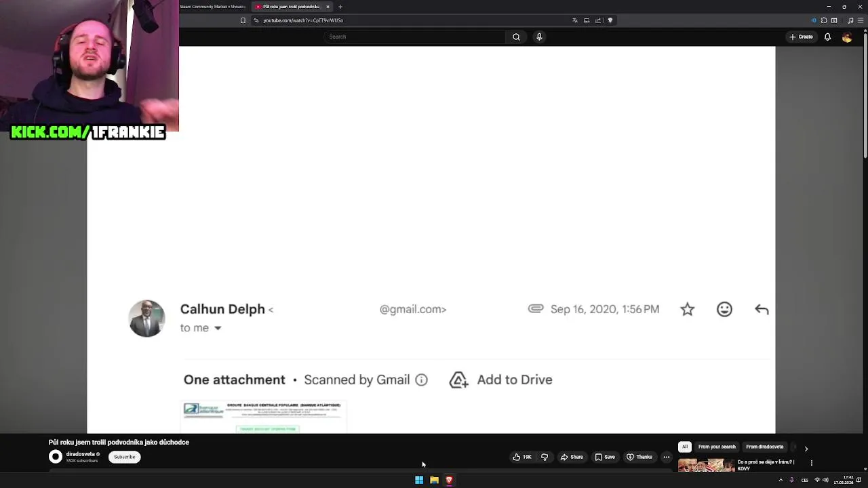Select the From diradosveta chip
The image size is (868, 488).
[765, 447]
